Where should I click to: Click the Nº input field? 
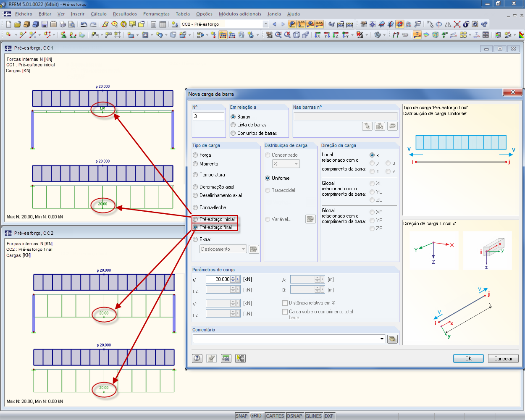208,116
